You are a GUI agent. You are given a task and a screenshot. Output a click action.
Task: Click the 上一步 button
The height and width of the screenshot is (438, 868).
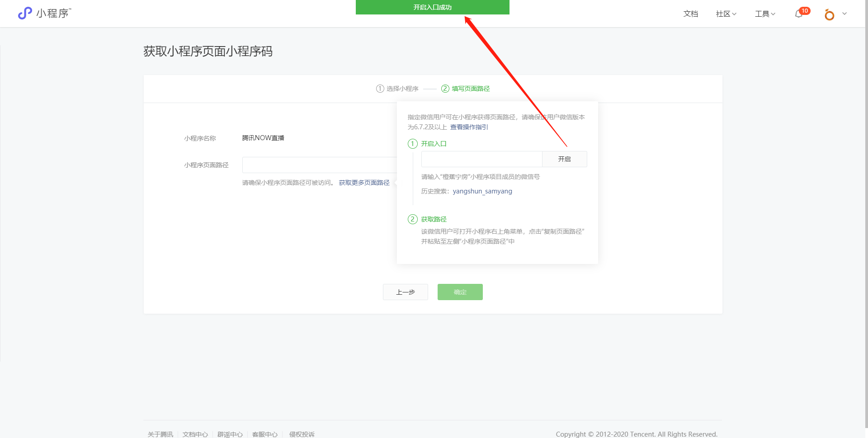point(406,292)
